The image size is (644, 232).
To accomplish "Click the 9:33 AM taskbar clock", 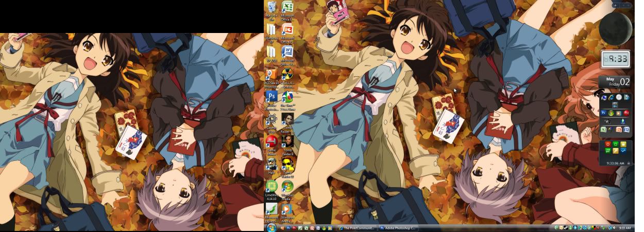I will [624, 228].
